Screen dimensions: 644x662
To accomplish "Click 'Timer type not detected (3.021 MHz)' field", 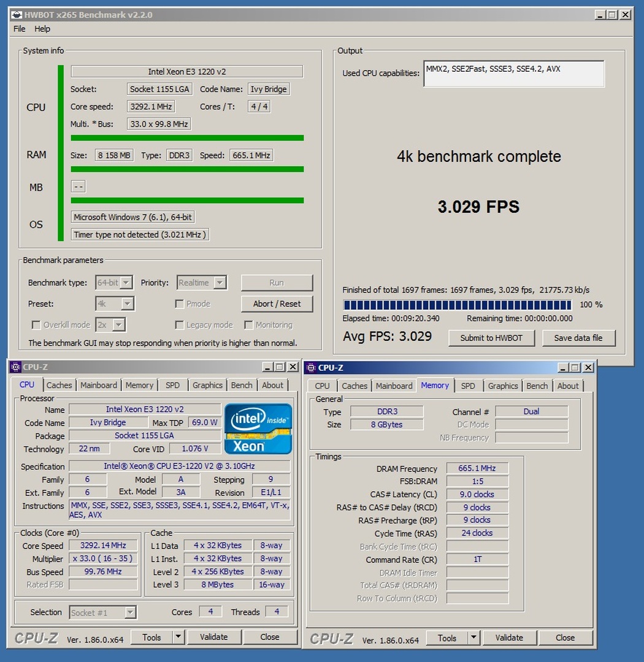I will pyautogui.click(x=140, y=235).
